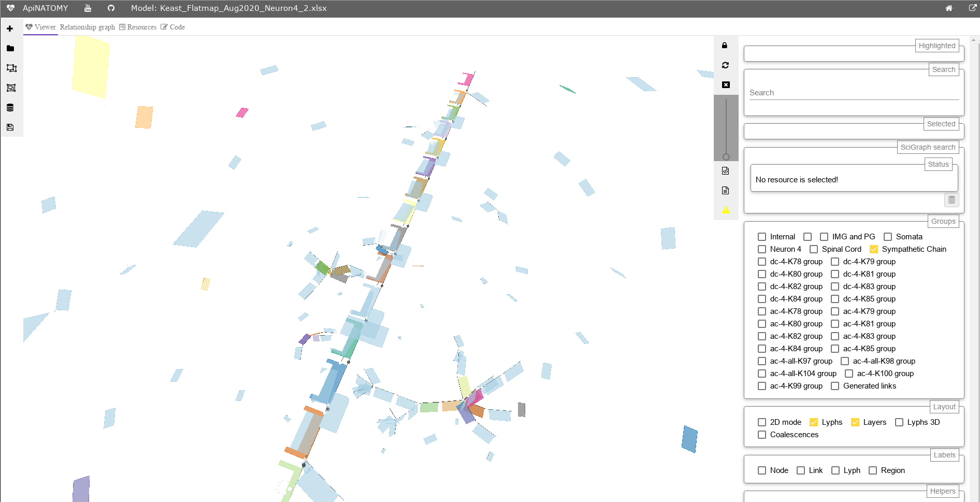
Task: Lock the viewer using the padlock icon
Action: point(725,46)
